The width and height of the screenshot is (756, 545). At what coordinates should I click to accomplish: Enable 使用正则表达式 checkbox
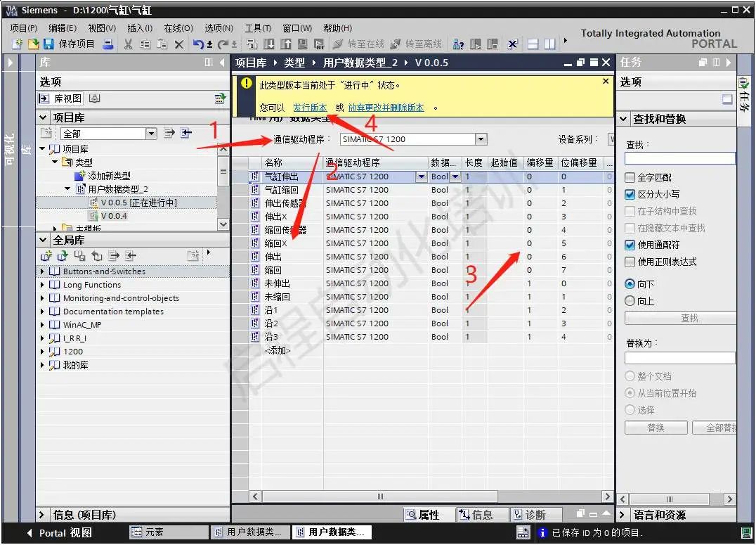tap(630, 262)
